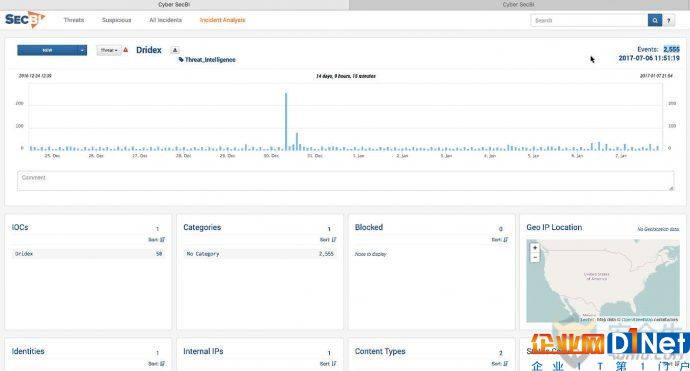Sort the IOCs panel list
This screenshot has width=690, height=371.
156,239
